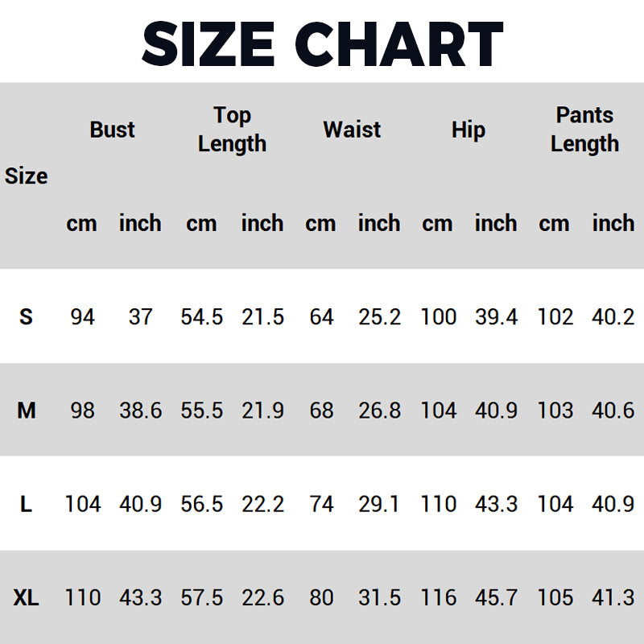This screenshot has height=644, width=644.
Task: Click the M bust inch value 38.6
Action: click(140, 411)
